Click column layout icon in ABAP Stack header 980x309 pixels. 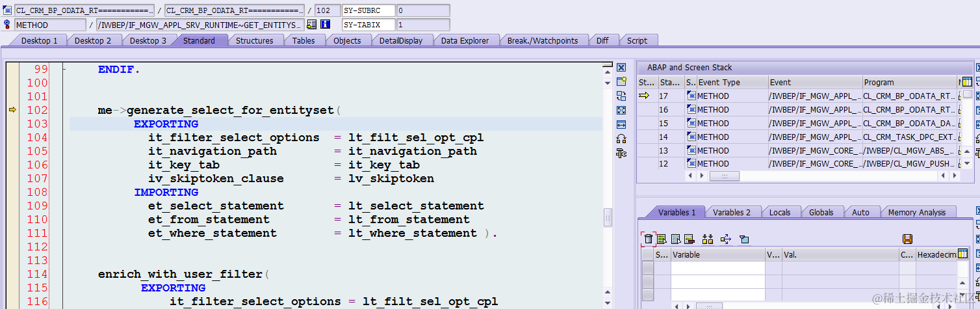coord(967,82)
